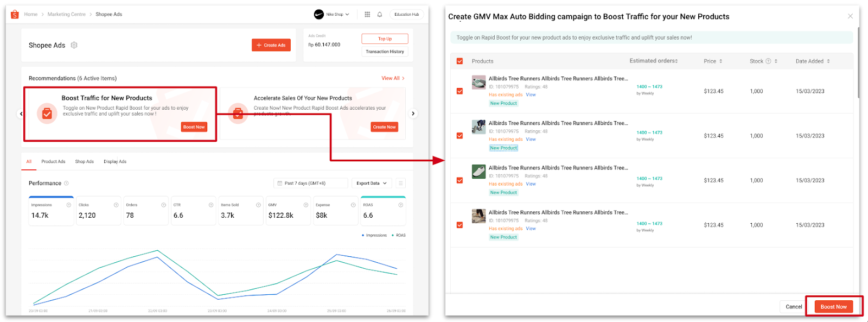Open the apps grid icon
868x322 pixels.
(367, 14)
